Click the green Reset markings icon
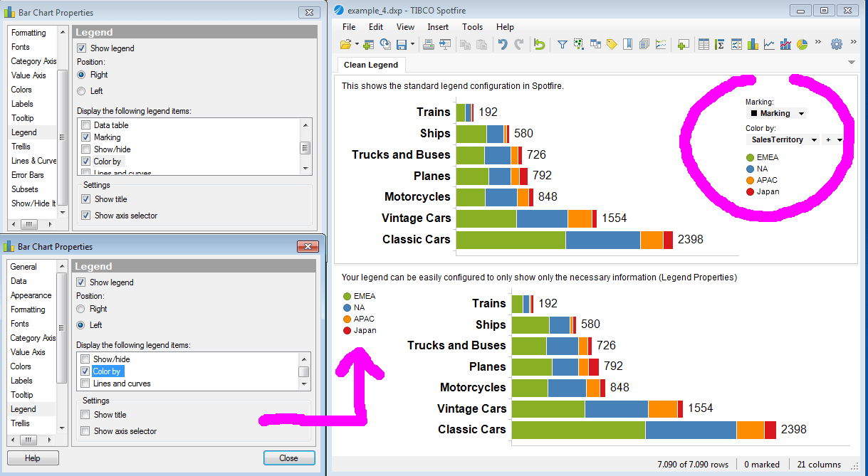This screenshot has height=476, width=868. (x=539, y=44)
